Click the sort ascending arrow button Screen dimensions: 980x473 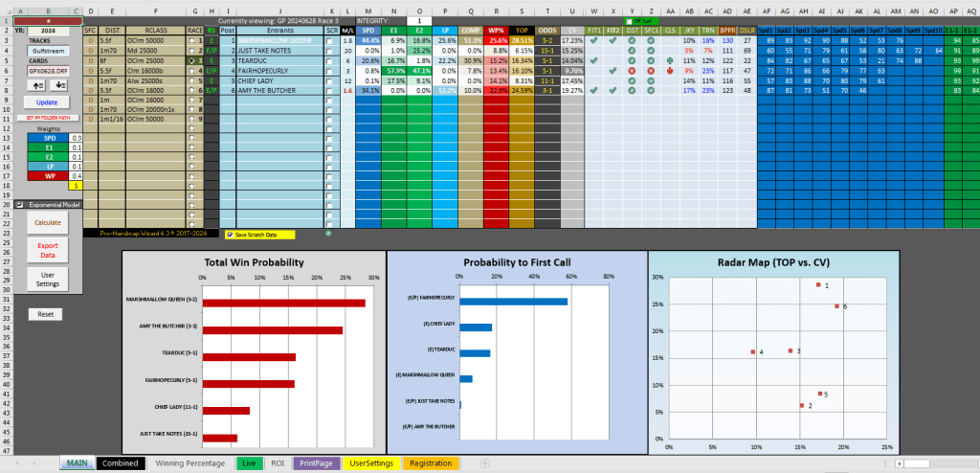(34, 84)
